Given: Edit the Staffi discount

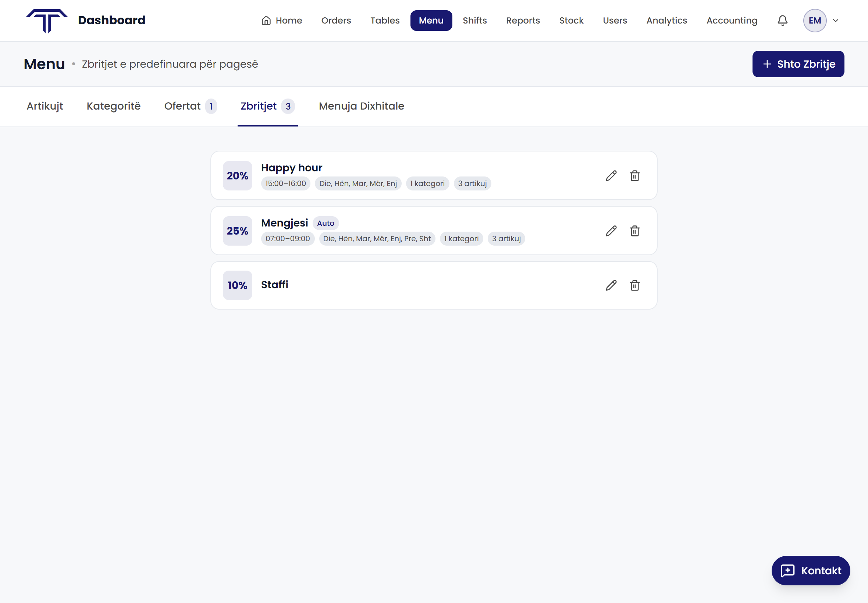Looking at the screenshot, I should tap(611, 285).
